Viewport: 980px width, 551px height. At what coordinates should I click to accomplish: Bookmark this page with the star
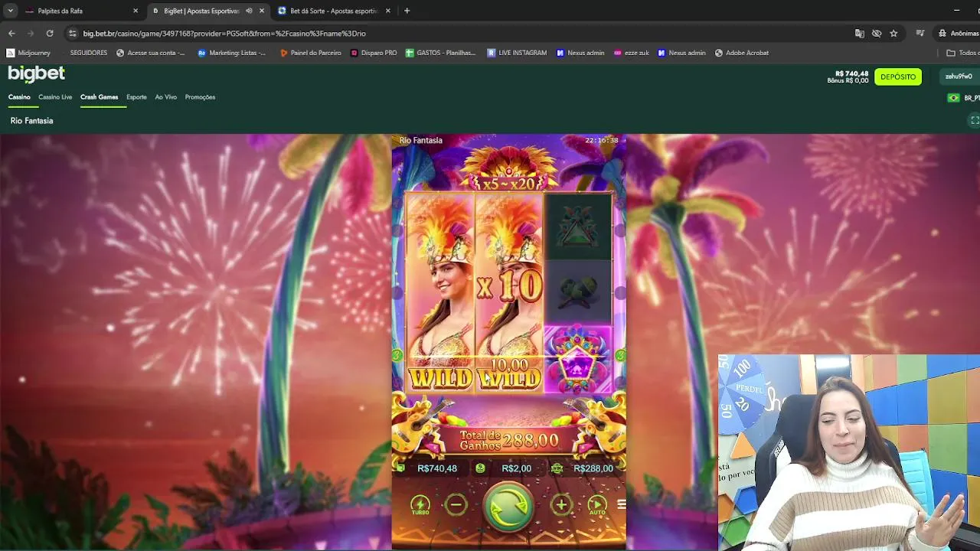point(893,34)
